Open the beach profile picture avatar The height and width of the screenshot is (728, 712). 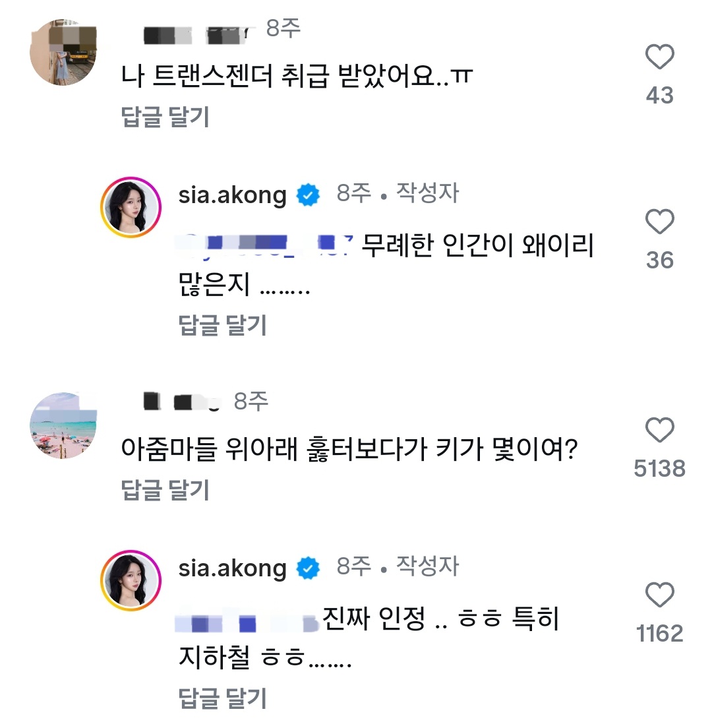[x=64, y=425]
